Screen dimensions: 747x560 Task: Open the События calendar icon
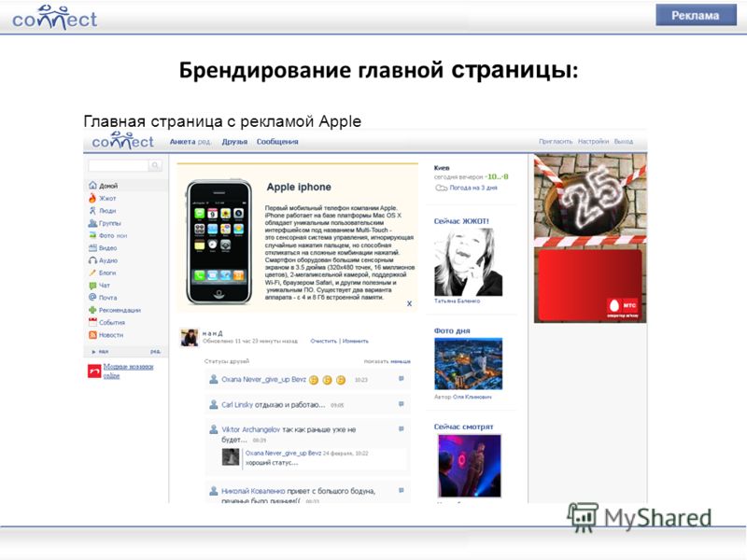coord(92,322)
